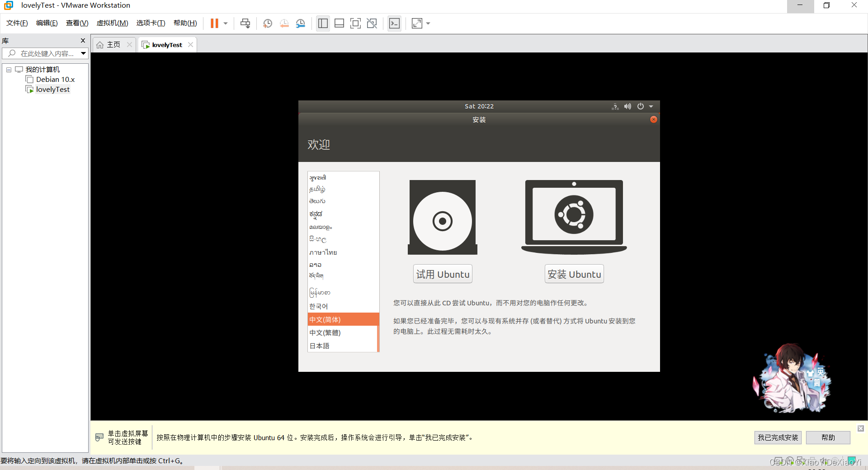Select 我的计算机 in the library tree
Screen dimensions: 868x470
point(42,70)
